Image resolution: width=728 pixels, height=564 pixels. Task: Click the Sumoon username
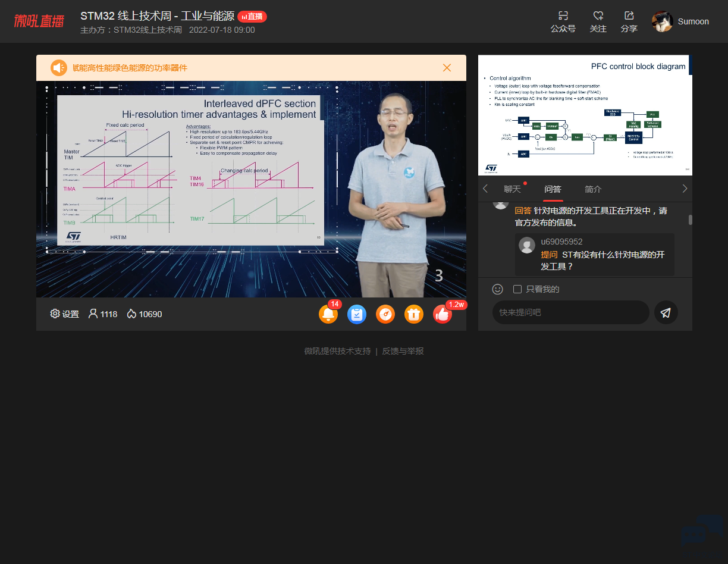[x=694, y=21]
